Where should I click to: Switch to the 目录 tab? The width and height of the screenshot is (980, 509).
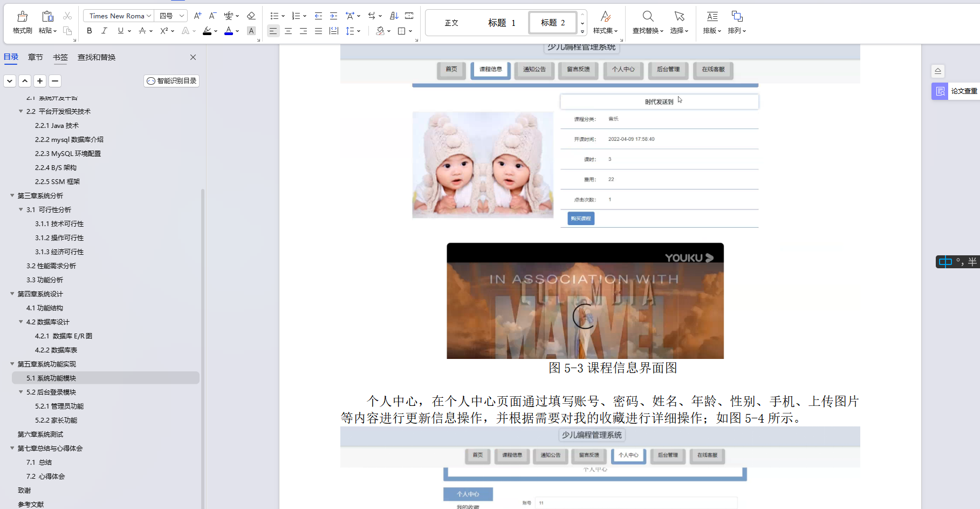tap(11, 57)
